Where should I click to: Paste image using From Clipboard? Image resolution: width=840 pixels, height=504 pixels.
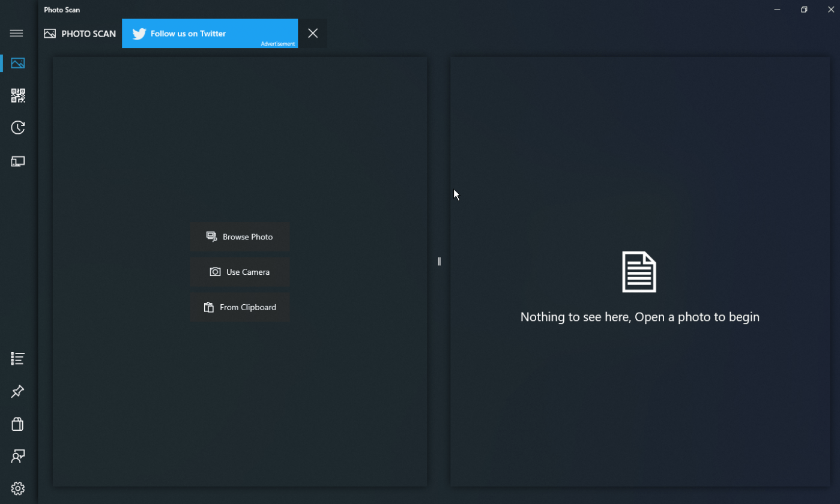240,307
